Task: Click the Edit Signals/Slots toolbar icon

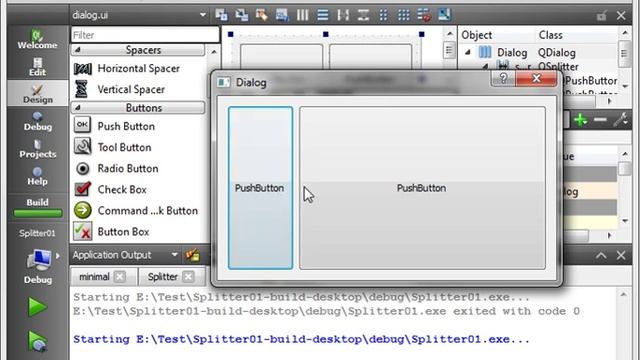Action: pos(242,15)
